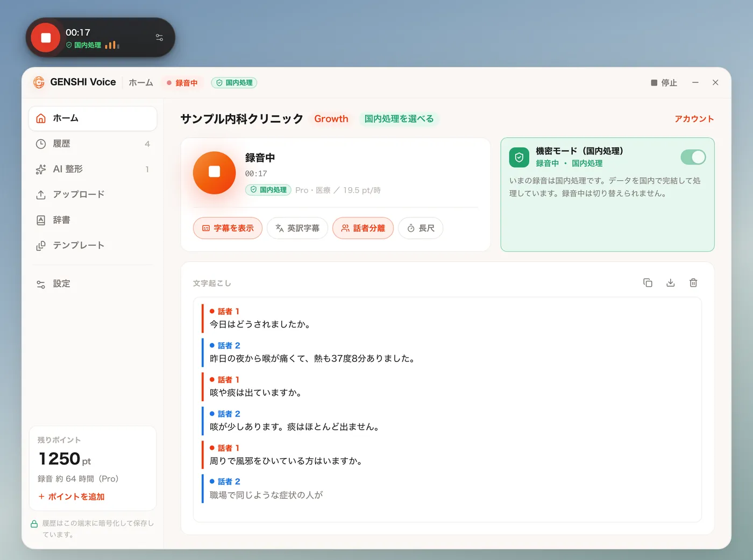Click ポイントを追加 to add points

[x=72, y=497]
